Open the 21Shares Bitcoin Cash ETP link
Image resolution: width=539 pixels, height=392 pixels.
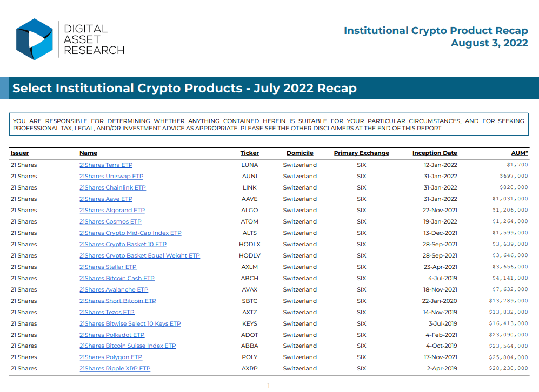pos(117,278)
